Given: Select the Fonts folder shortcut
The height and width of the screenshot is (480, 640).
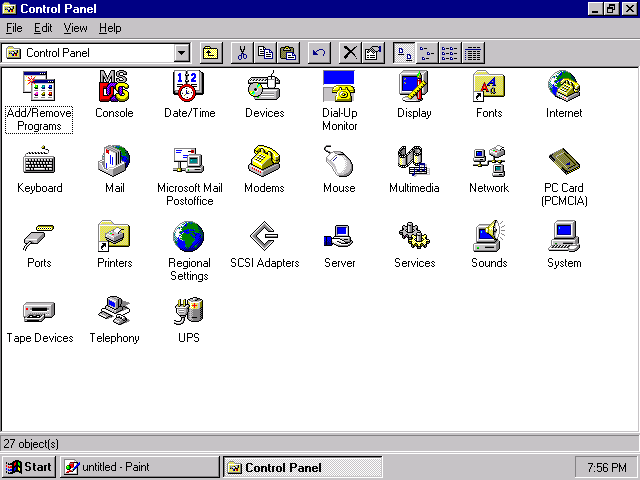Looking at the screenshot, I should coord(489,86).
